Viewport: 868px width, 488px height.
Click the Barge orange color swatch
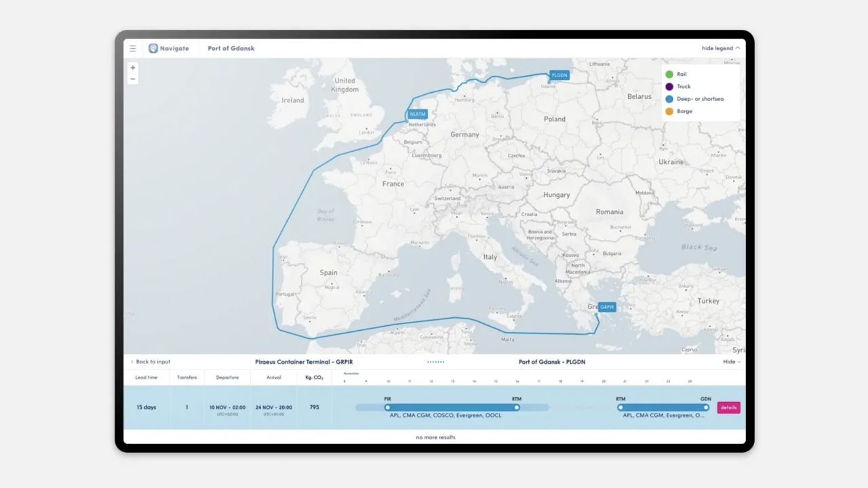pyautogui.click(x=669, y=111)
